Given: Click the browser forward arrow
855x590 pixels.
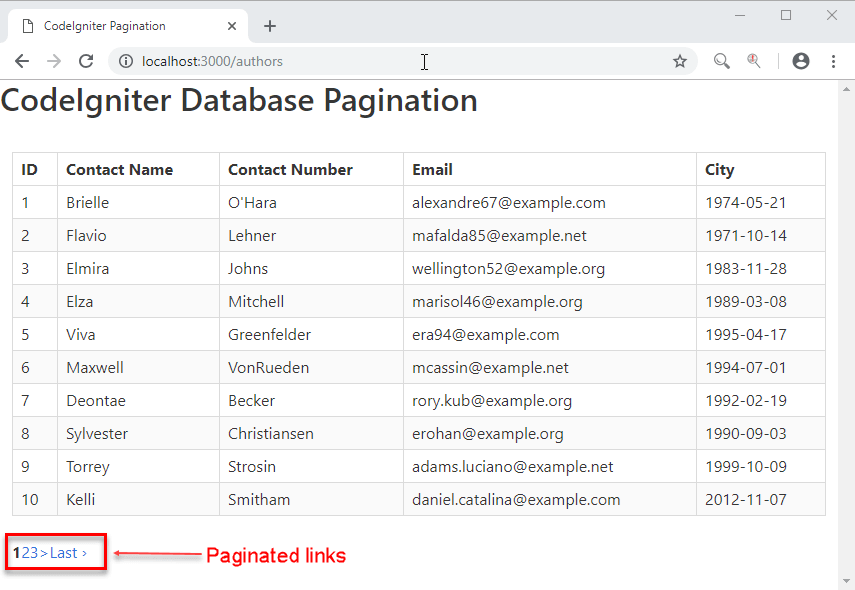Looking at the screenshot, I should point(53,62).
